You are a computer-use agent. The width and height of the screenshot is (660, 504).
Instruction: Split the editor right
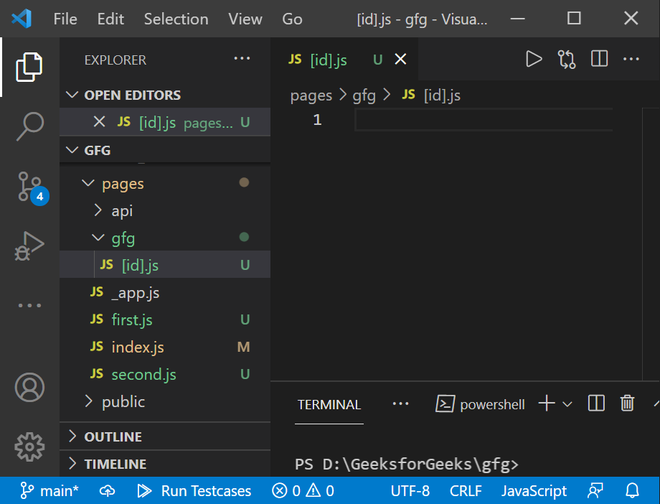click(599, 59)
